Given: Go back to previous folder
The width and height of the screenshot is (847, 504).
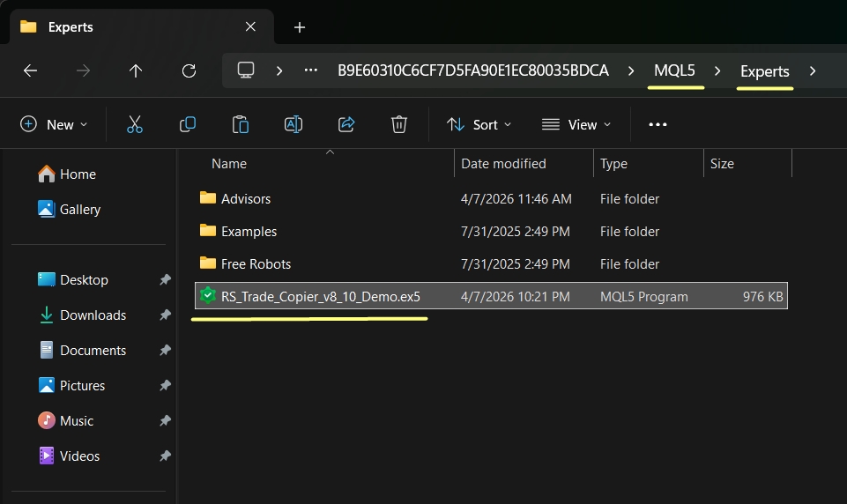Looking at the screenshot, I should [30, 70].
